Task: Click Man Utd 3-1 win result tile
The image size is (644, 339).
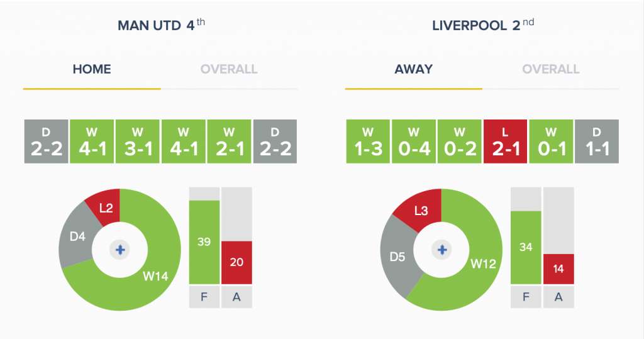Action: (x=138, y=142)
